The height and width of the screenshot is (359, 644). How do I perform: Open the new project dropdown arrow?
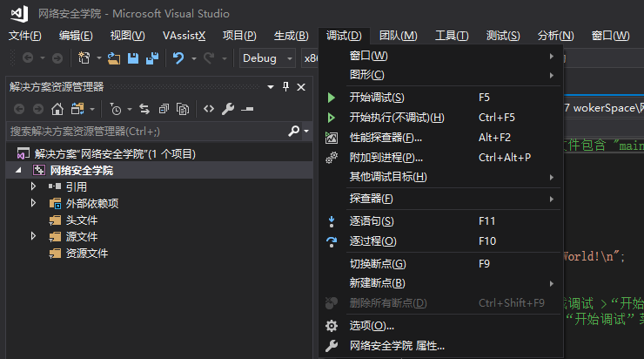pyautogui.click(x=99, y=58)
